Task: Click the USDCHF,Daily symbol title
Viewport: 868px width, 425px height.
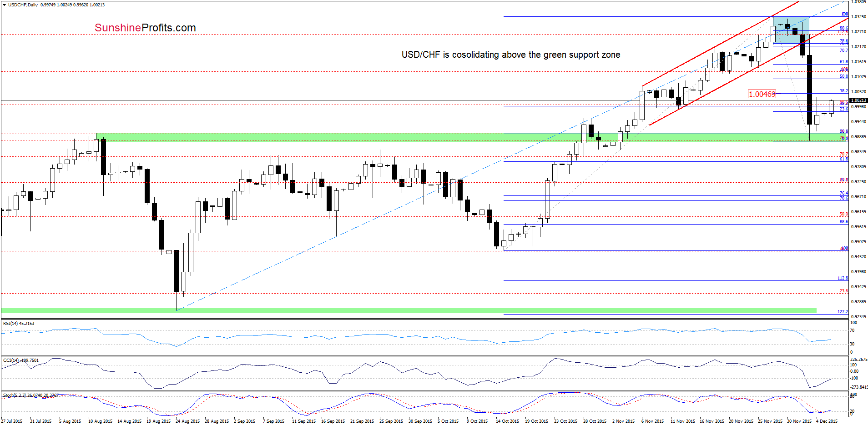Action: (23, 5)
